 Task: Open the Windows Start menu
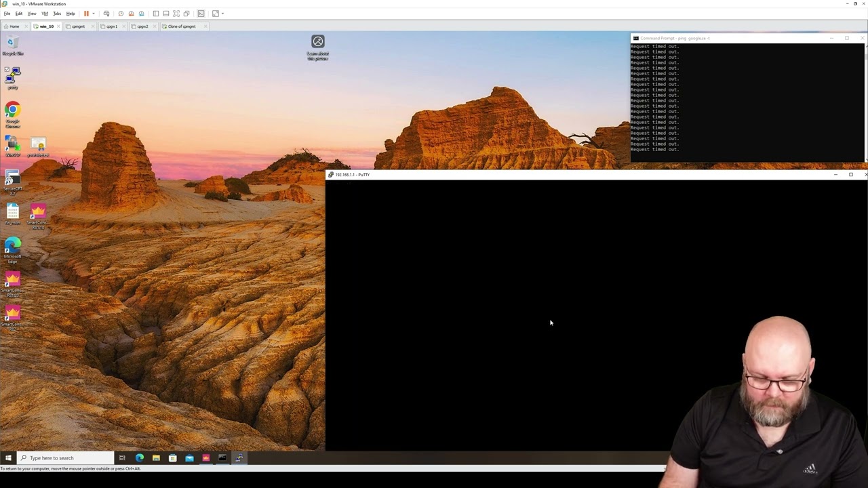[8, 458]
